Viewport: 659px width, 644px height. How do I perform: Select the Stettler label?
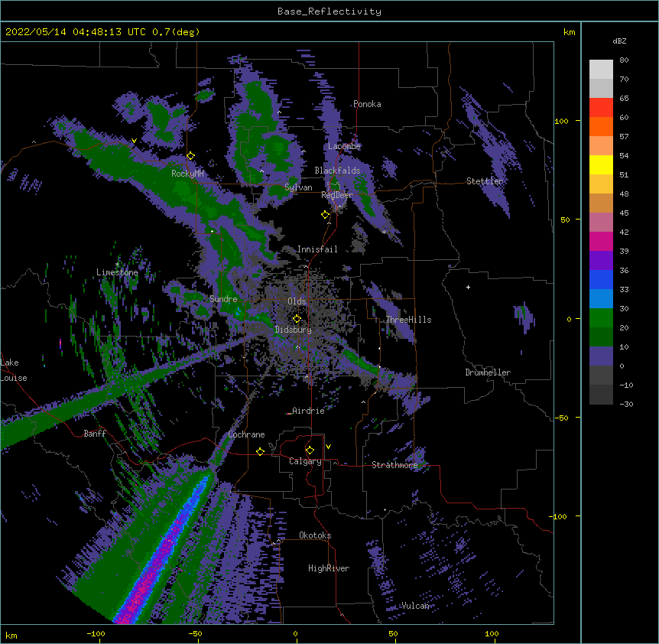coord(485,181)
